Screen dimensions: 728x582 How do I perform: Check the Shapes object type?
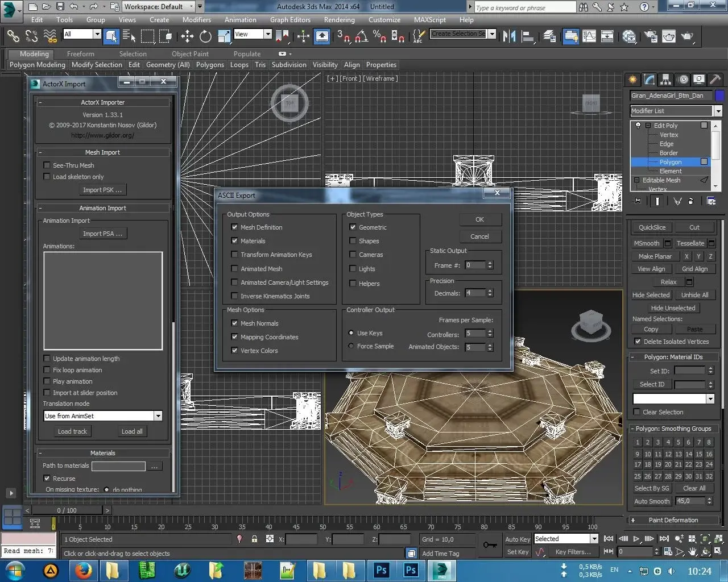coord(353,241)
